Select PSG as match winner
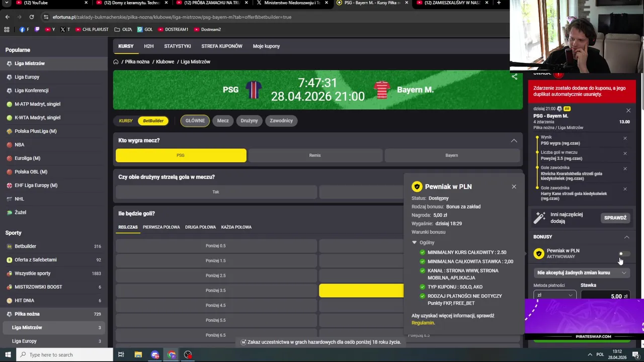This screenshot has height=362, width=644. click(x=181, y=155)
